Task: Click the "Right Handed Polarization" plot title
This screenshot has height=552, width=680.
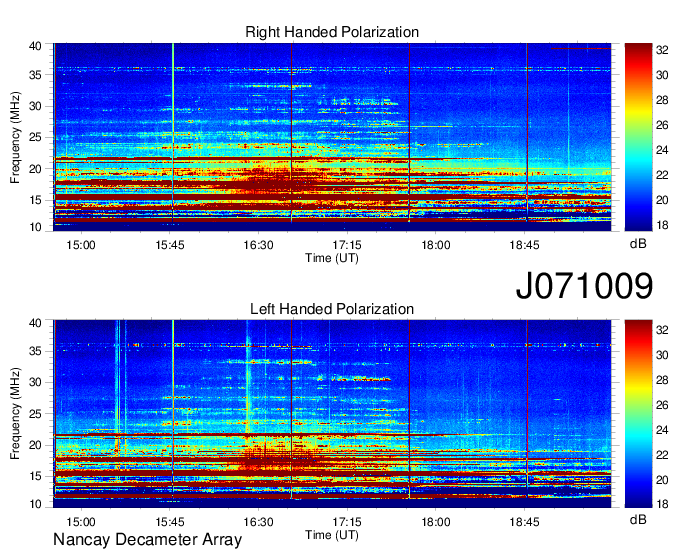Action: [332, 32]
